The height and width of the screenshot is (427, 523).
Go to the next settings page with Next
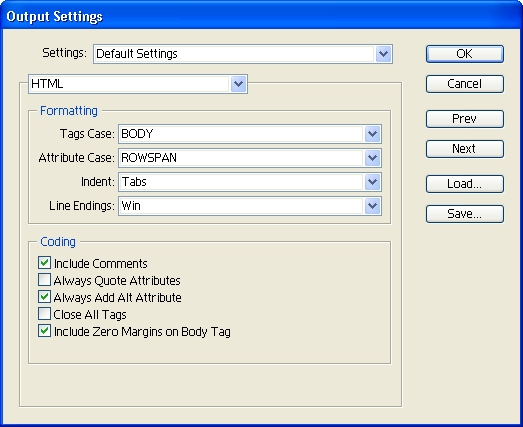pos(465,149)
